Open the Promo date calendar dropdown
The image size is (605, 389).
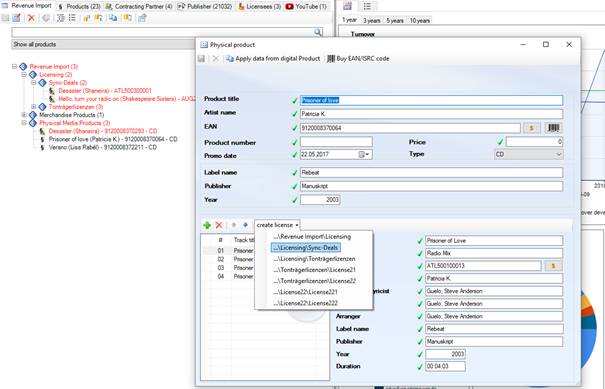[x=364, y=154]
